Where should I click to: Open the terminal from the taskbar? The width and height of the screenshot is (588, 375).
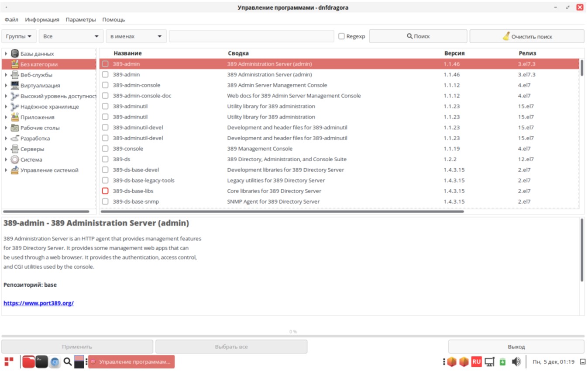41,361
